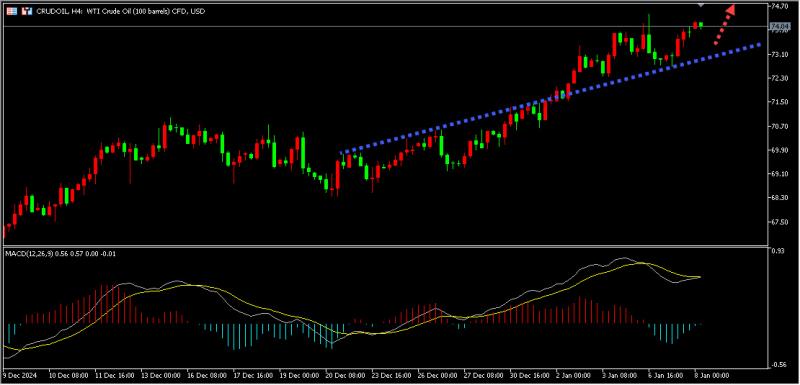
Task: Click the 9 Dec 2024 date label
Action: pos(17,375)
